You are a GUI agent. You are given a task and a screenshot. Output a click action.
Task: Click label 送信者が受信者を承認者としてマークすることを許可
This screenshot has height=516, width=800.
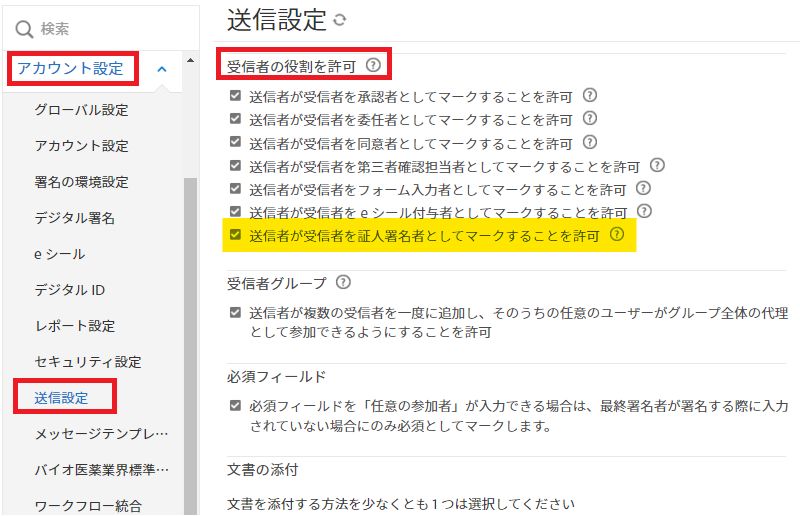tap(411, 97)
